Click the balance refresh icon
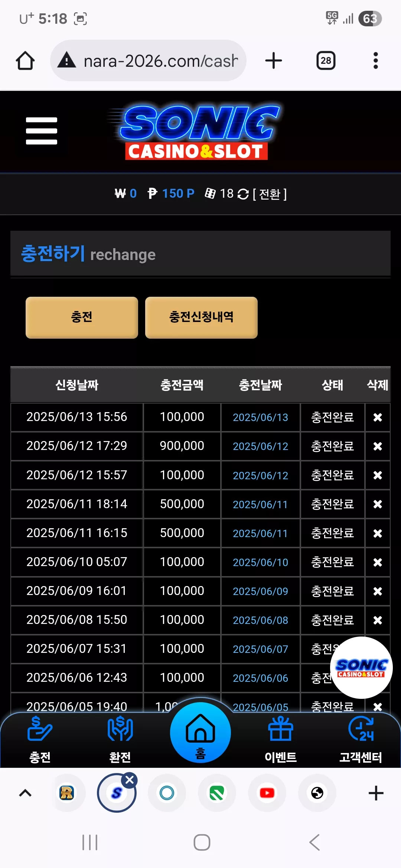 coord(243,194)
